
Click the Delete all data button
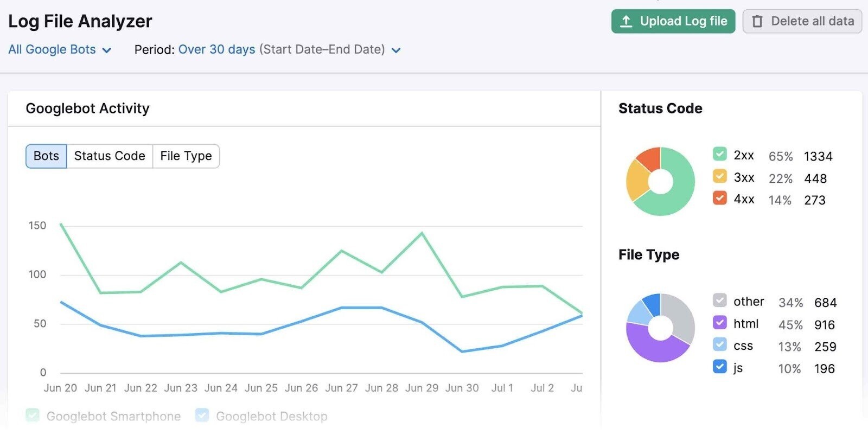(x=802, y=22)
